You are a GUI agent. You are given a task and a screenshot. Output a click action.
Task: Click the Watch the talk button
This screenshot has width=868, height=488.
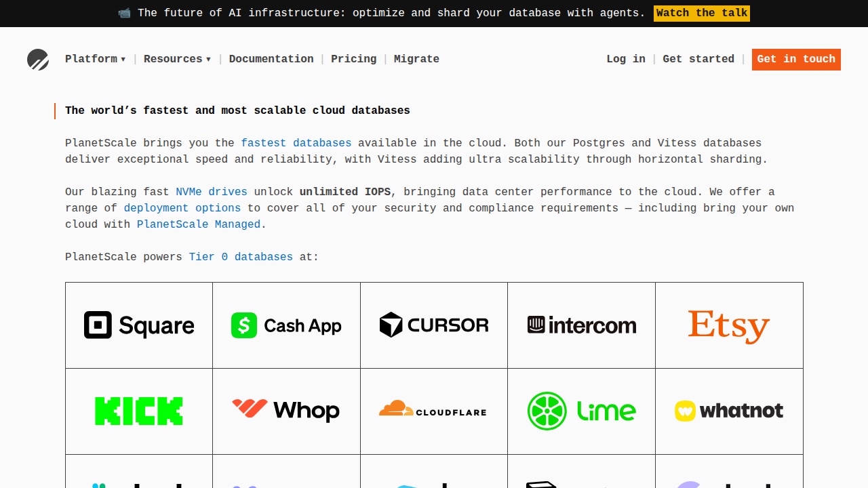[702, 13]
